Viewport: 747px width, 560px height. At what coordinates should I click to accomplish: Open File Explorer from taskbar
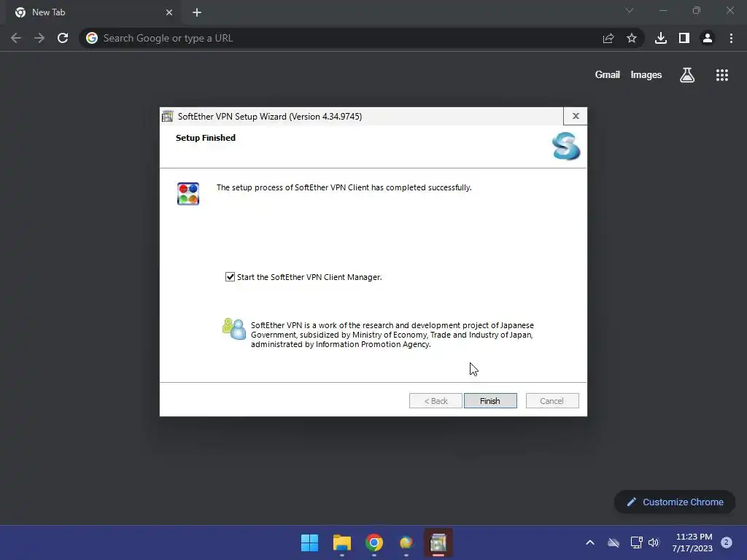point(342,542)
